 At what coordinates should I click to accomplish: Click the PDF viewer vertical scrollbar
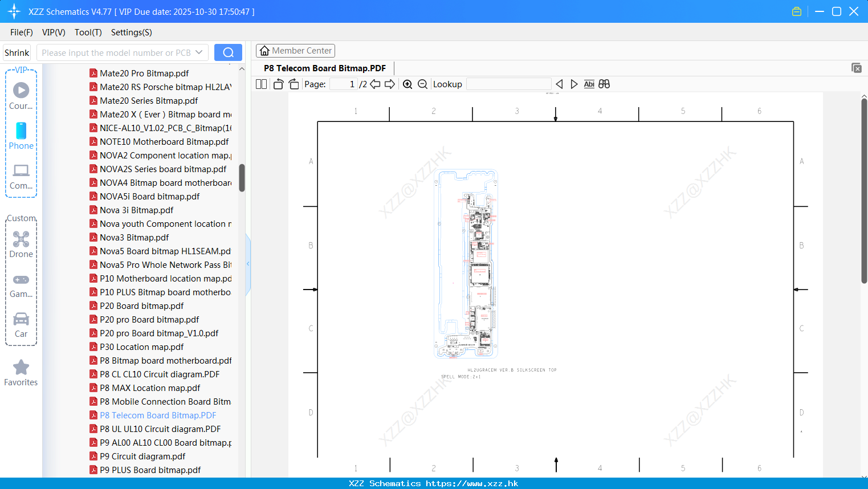(x=864, y=191)
